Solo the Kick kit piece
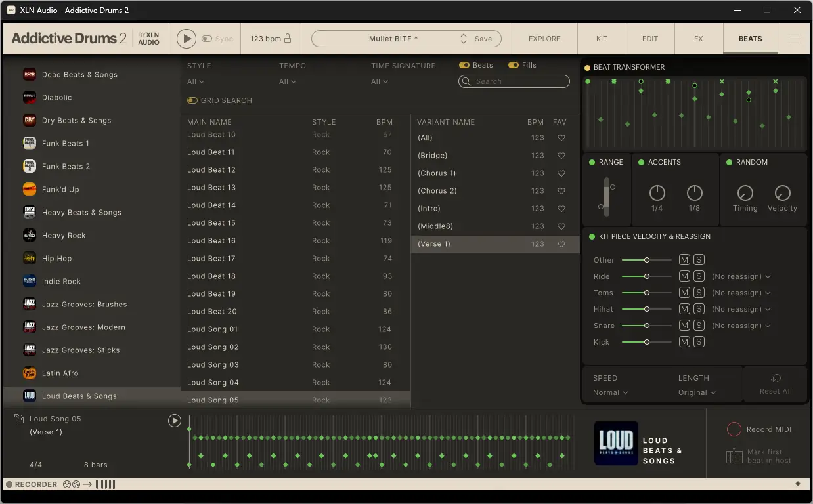Screen dimensions: 813x504 pos(699,342)
